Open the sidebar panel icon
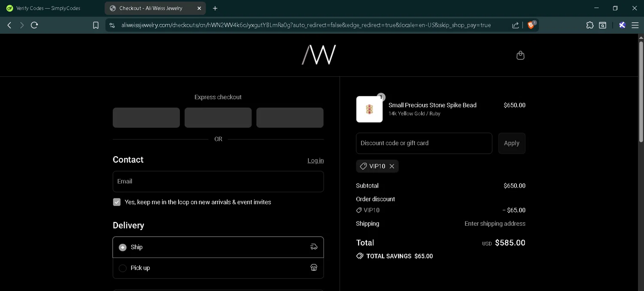 pos(603,25)
